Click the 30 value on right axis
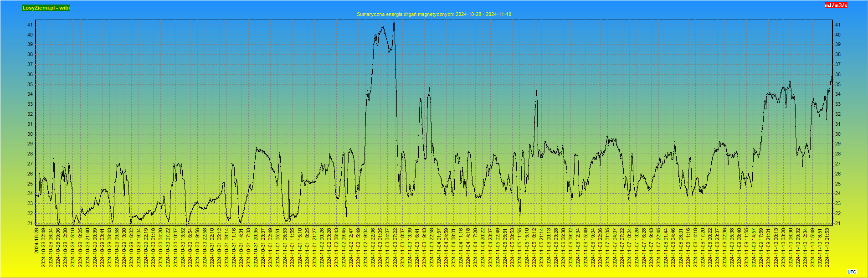 [837, 134]
